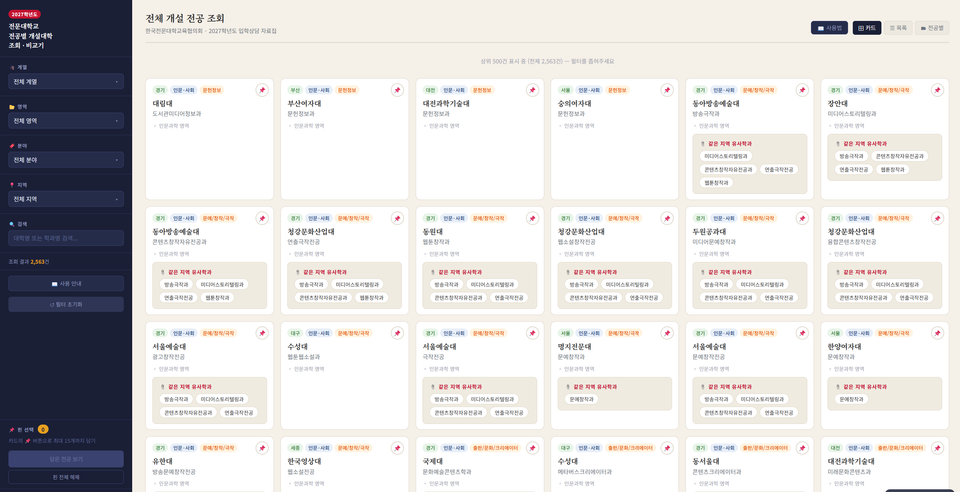The width and height of the screenshot is (960, 492).
Task: Pin the 부산여자대 문헌정보과 card
Action: tap(397, 90)
